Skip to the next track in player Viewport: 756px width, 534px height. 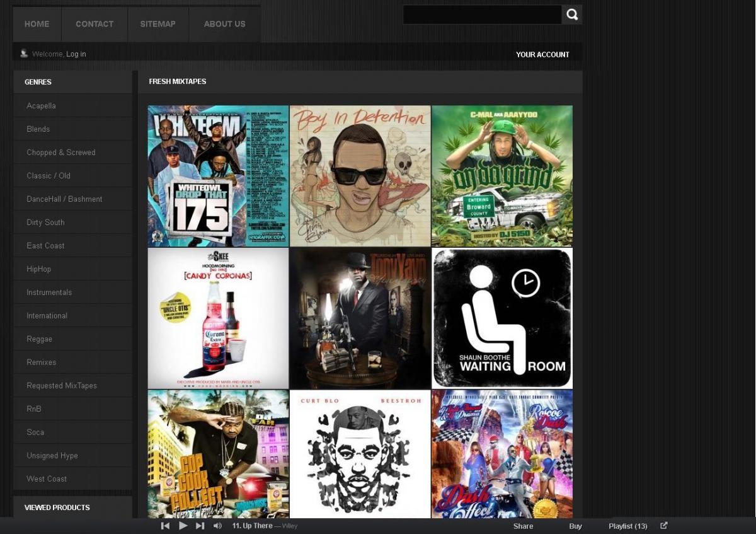[200, 526]
